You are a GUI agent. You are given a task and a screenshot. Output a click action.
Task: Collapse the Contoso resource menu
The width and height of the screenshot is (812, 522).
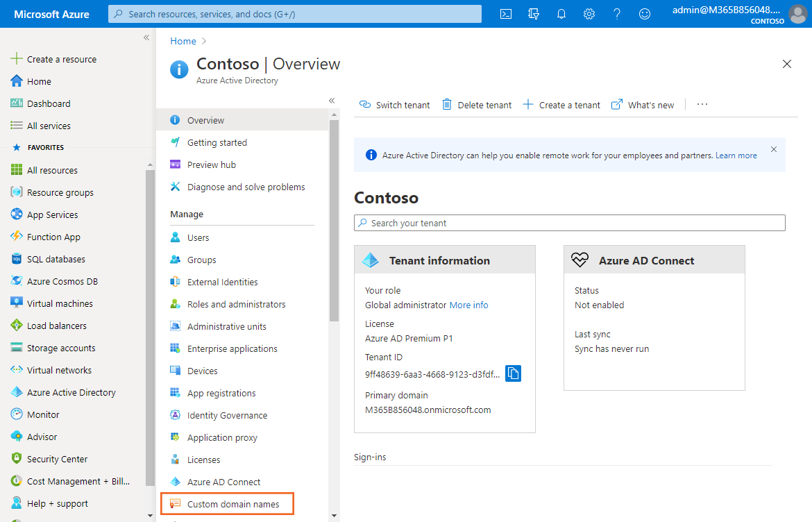pyautogui.click(x=332, y=101)
